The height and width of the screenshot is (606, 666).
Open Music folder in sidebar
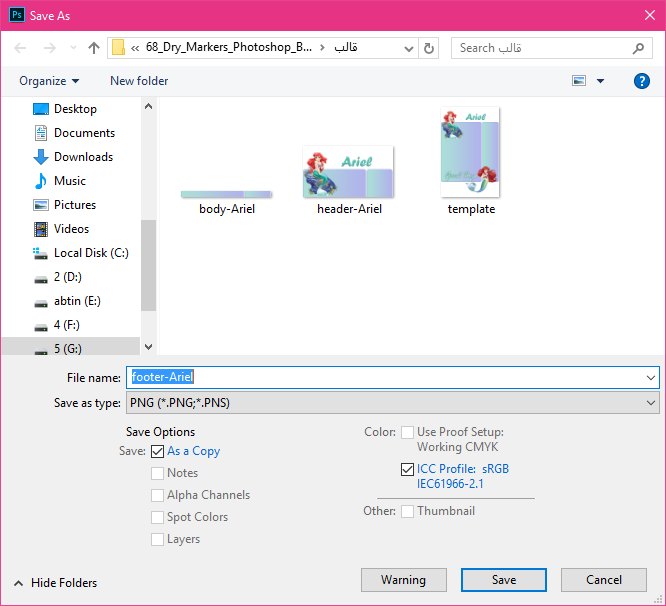pyautogui.click(x=70, y=181)
